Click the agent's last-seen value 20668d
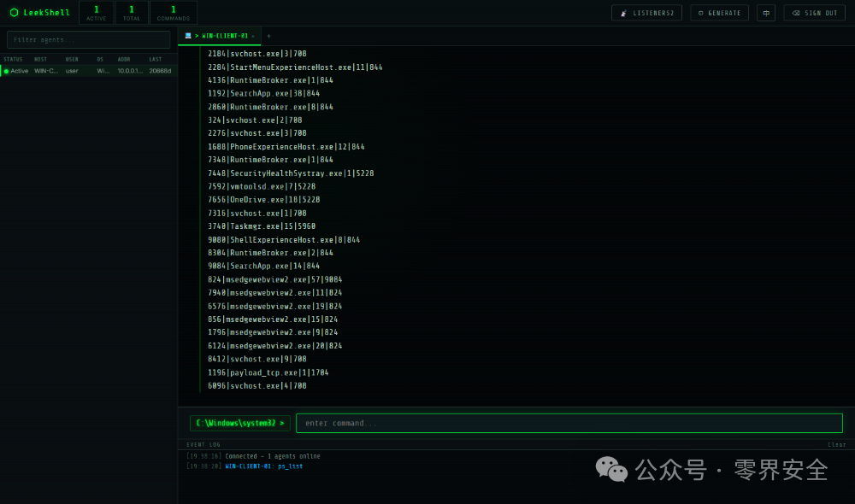This screenshot has width=855, height=504. point(160,71)
